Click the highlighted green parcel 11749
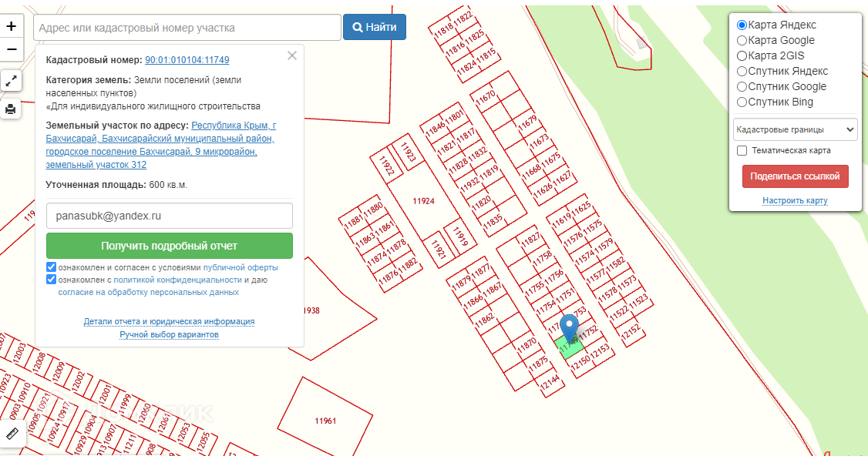 (569, 347)
